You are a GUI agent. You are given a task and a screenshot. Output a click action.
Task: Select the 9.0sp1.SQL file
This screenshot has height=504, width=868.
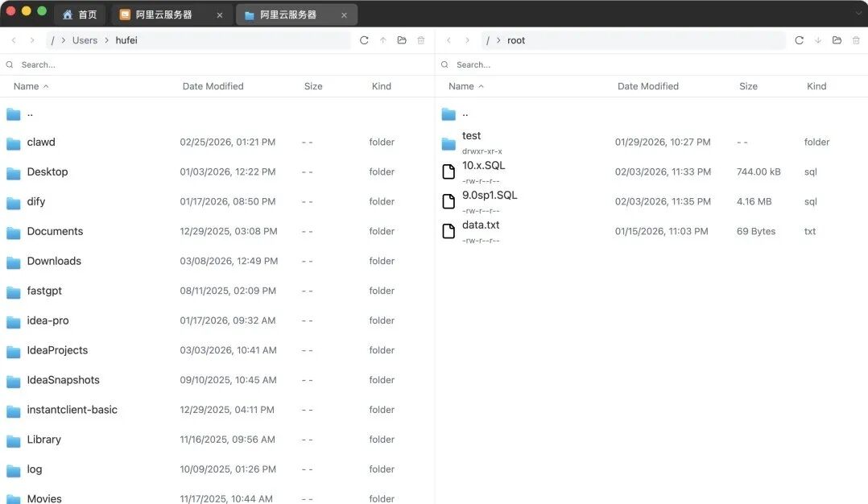[652, 202]
